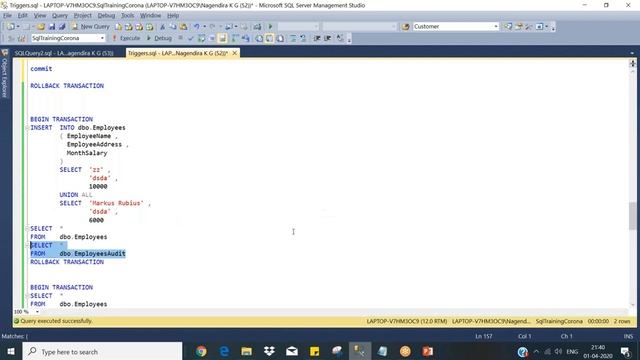Open the New Project dropdown arrow
Screen dimensions: 640x360
18,27
